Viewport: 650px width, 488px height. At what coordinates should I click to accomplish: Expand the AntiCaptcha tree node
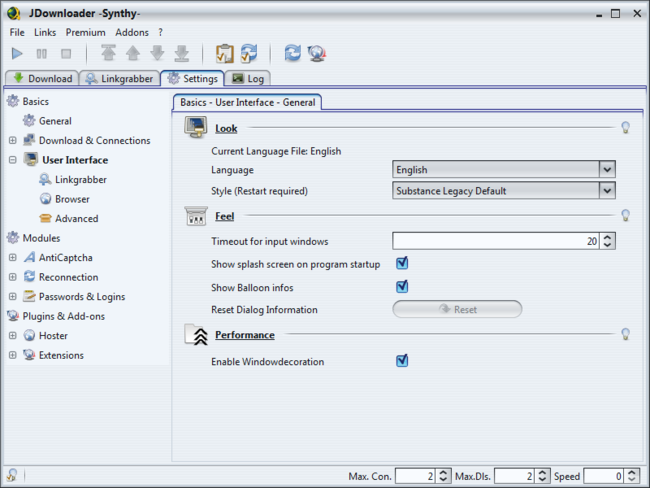[13, 257]
